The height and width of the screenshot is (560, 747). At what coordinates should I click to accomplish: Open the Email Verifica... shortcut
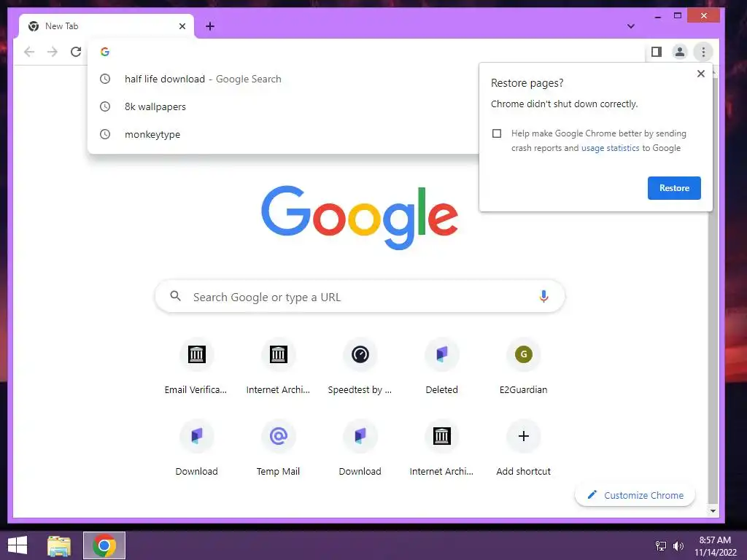196,367
